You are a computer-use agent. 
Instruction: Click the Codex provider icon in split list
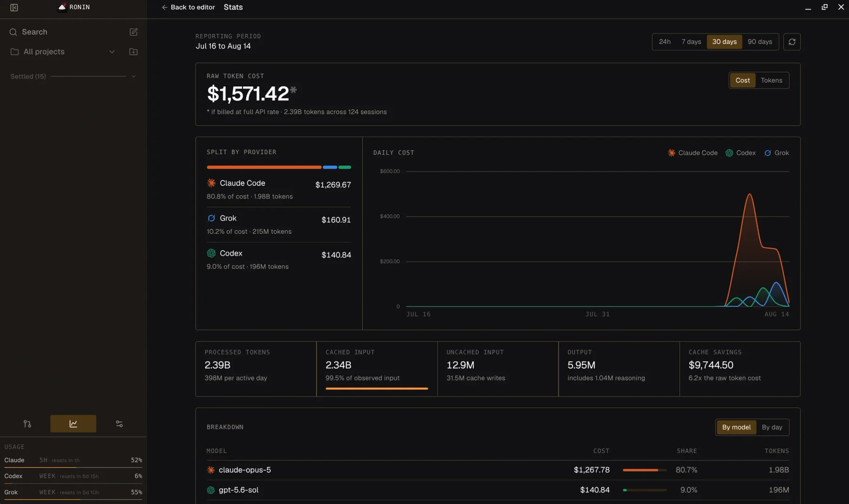pos(211,253)
